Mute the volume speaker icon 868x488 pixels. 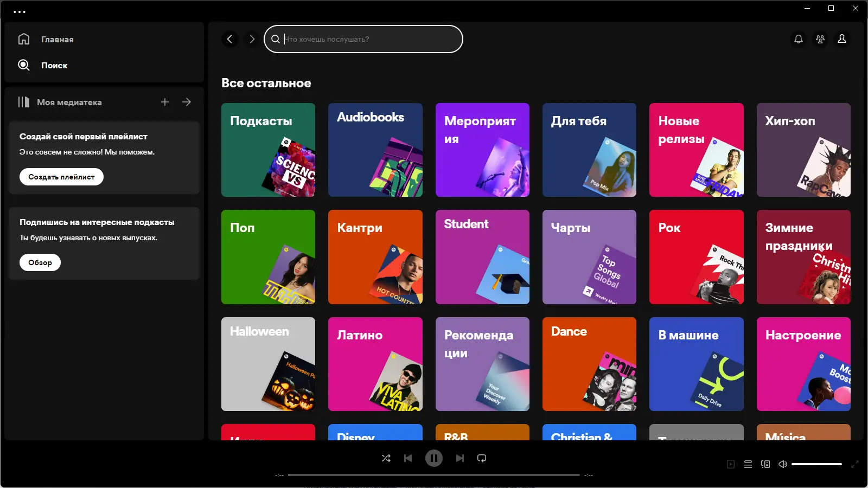[783, 464]
